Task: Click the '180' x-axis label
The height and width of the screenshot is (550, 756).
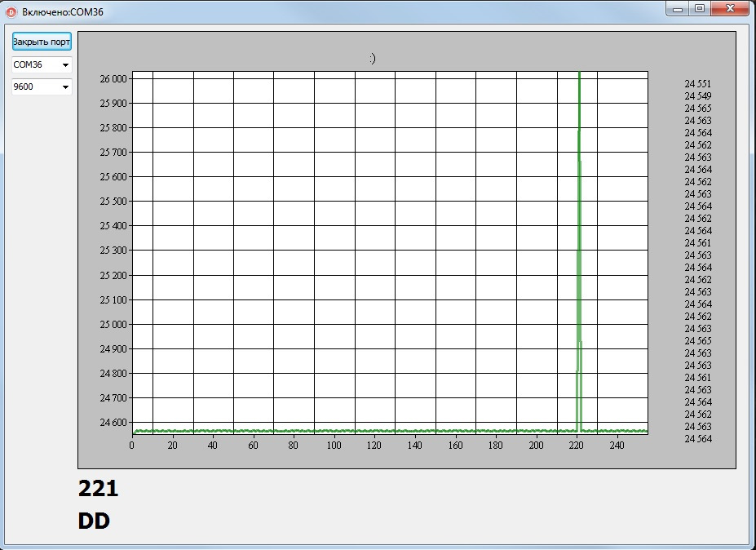Action: tap(496, 446)
